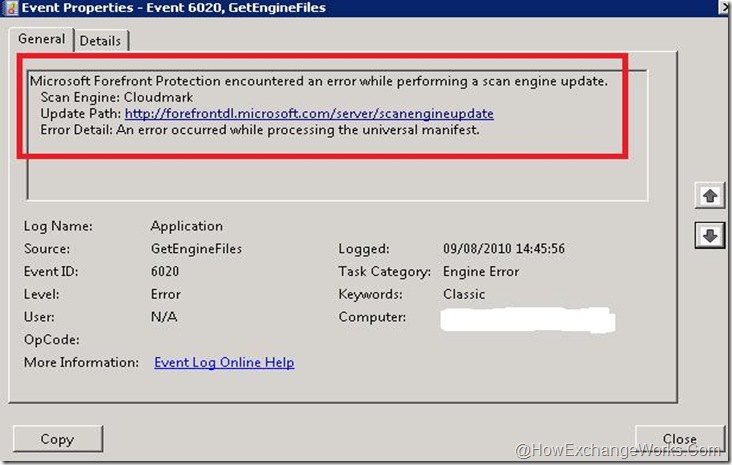Click the first line of the event description
The width and height of the screenshot is (732, 465).
(319, 81)
